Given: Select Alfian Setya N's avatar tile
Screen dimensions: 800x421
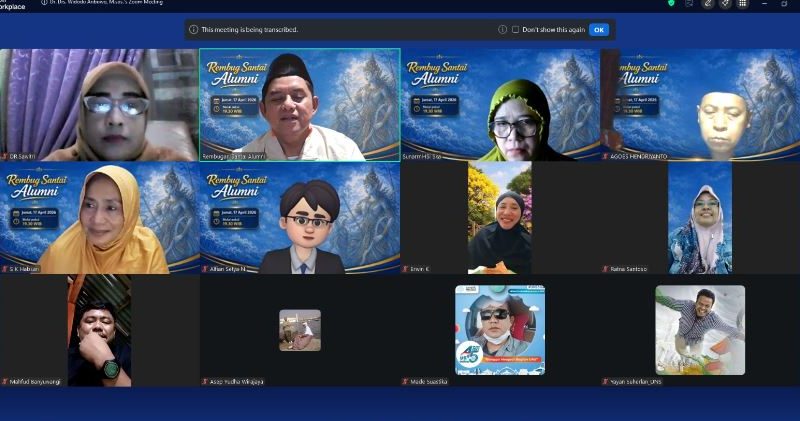Looking at the screenshot, I should coord(299,218).
